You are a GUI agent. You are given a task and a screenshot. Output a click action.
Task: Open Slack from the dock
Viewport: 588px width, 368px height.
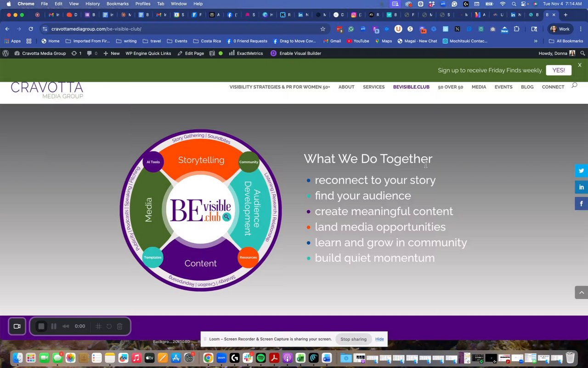click(x=248, y=358)
